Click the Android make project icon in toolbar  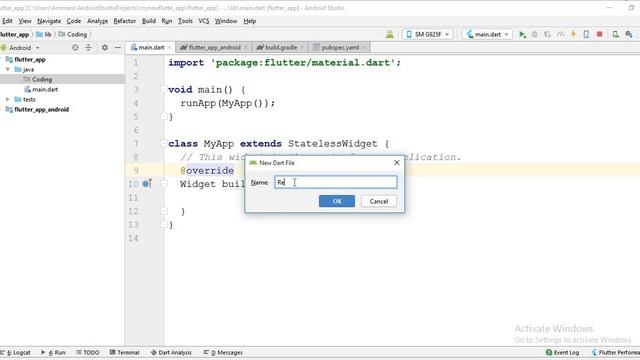390,35
